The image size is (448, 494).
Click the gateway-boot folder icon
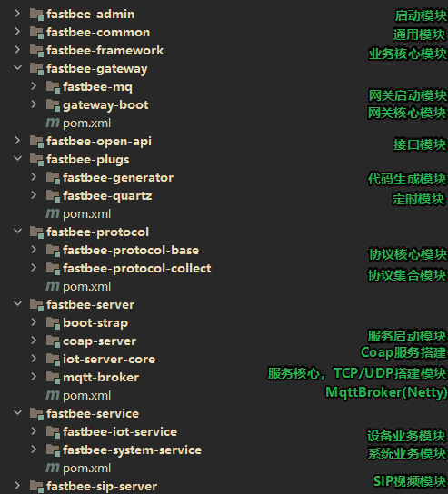coord(53,105)
